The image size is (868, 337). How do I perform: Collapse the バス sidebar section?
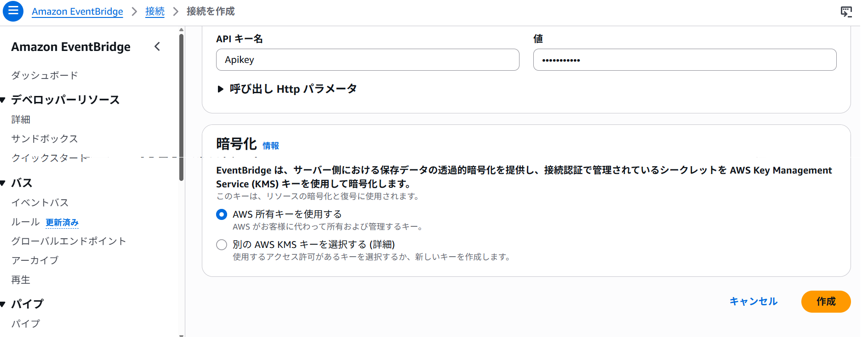pyautogui.click(x=3, y=183)
